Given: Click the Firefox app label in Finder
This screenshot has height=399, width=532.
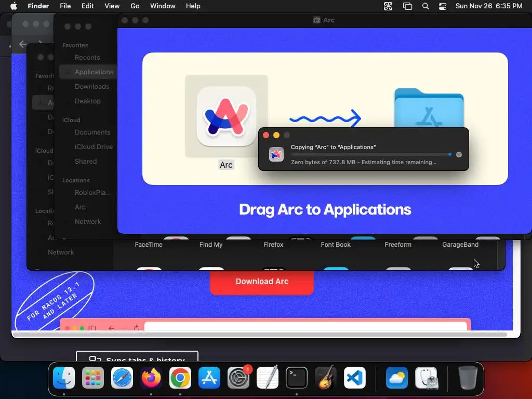Looking at the screenshot, I should 273,245.
